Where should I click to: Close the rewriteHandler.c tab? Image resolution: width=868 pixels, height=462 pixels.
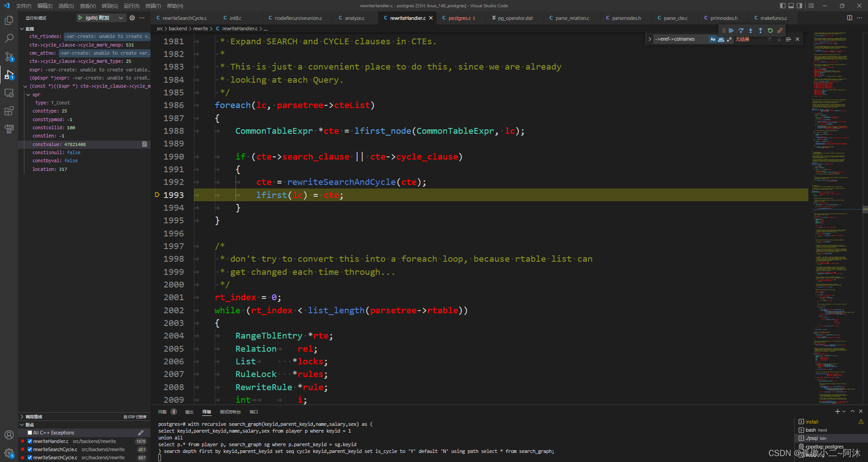431,18
